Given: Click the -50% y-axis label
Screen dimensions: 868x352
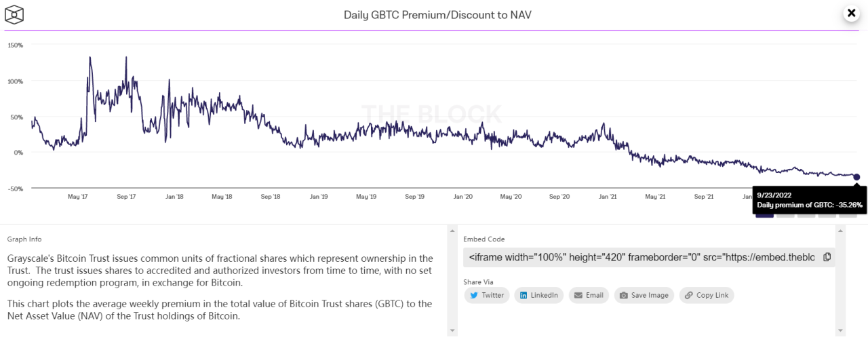Looking at the screenshot, I should pyautogui.click(x=16, y=189).
